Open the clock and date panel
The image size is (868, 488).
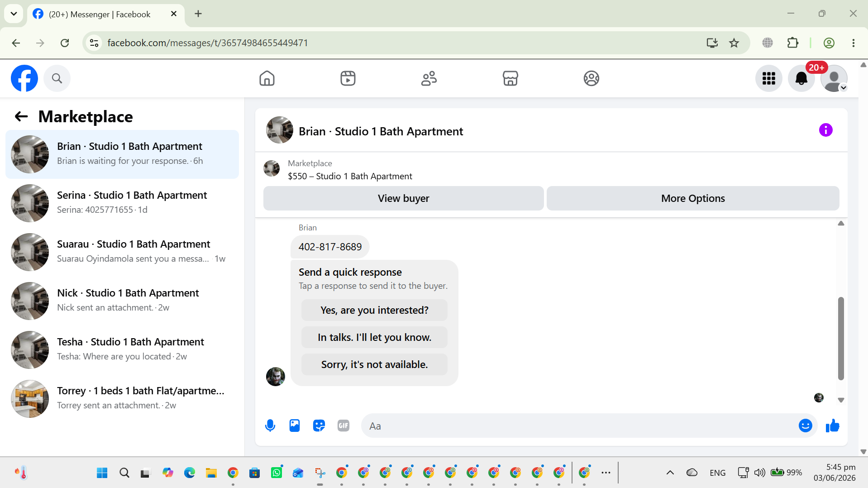835,473
